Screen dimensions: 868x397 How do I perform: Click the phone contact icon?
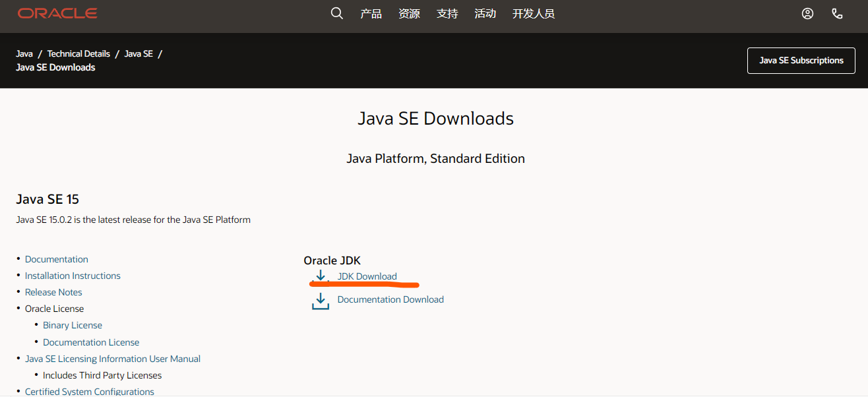coord(837,13)
